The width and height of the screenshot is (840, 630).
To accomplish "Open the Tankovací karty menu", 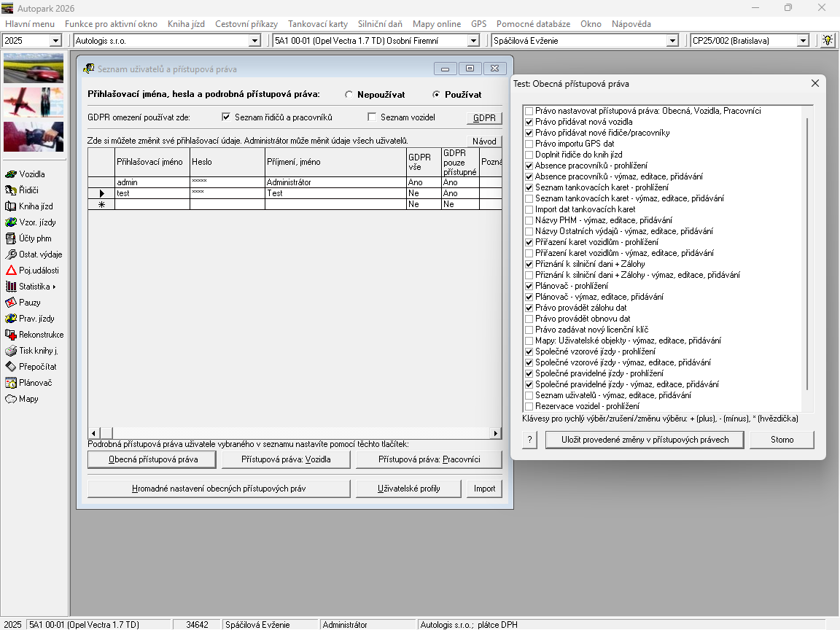I will point(317,24).
